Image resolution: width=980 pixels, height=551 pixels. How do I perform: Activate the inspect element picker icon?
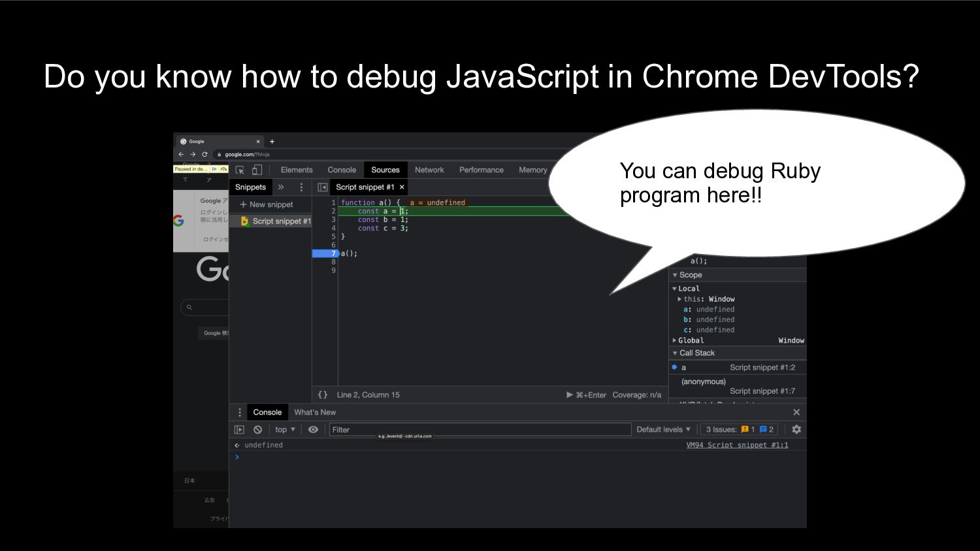pyautogui.click(x=240, y=170)
